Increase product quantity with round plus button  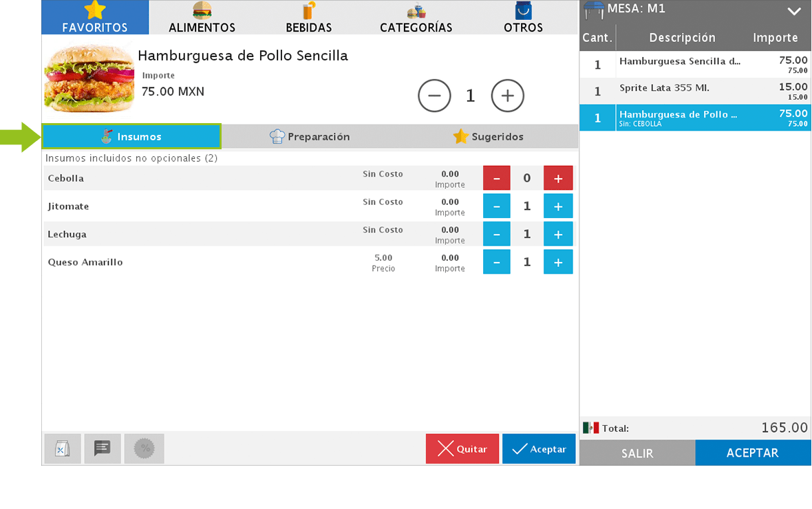pos(508,96)
